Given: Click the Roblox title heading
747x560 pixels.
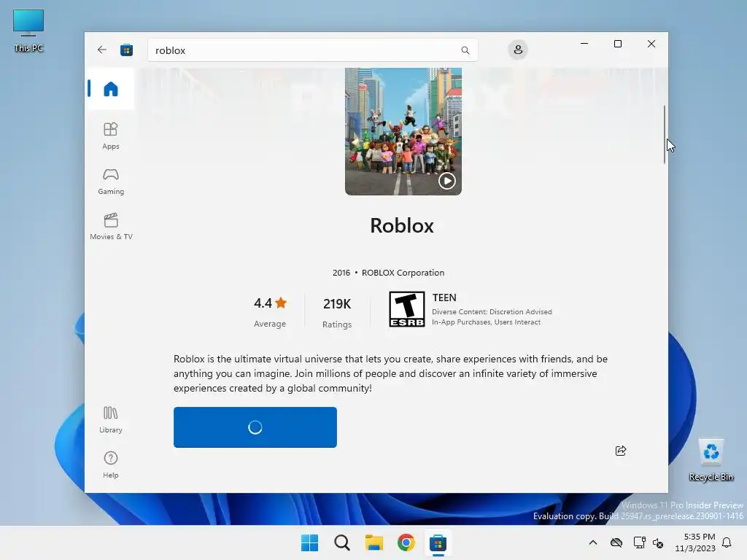Looking at the screenshot, I should point(402,225).
